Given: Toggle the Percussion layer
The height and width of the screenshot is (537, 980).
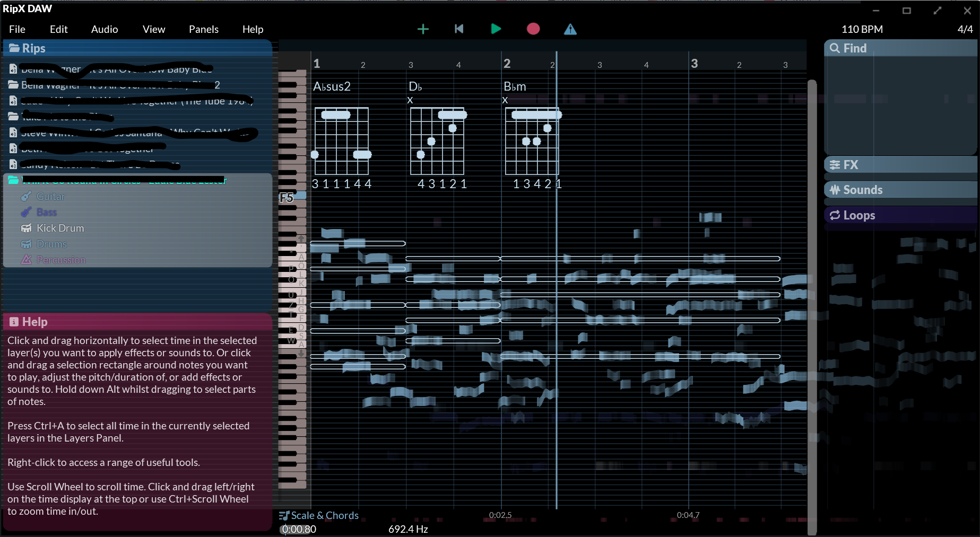Looking at the screenshot, I should 60,260.
